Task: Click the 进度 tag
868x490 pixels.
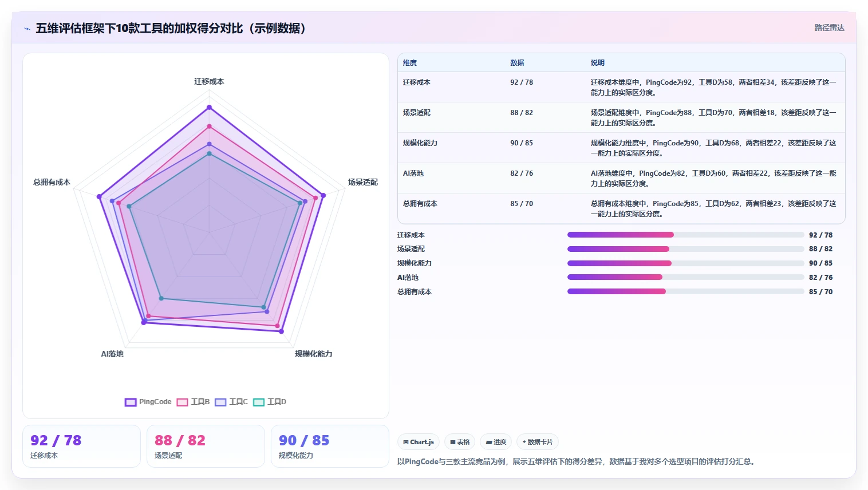Action: [x=496, y=442]
